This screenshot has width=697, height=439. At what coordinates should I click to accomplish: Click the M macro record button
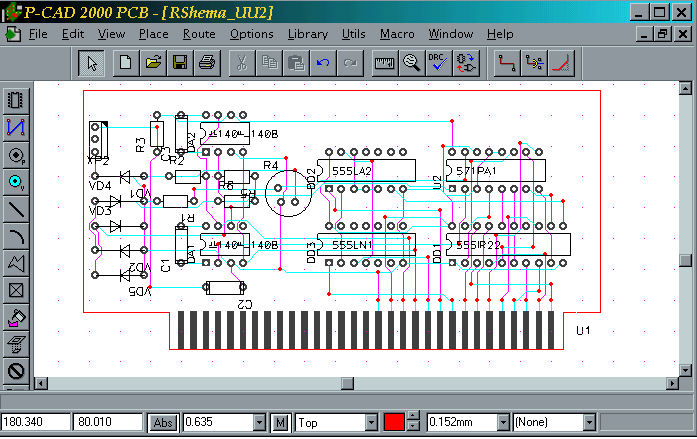coord(280,423)
